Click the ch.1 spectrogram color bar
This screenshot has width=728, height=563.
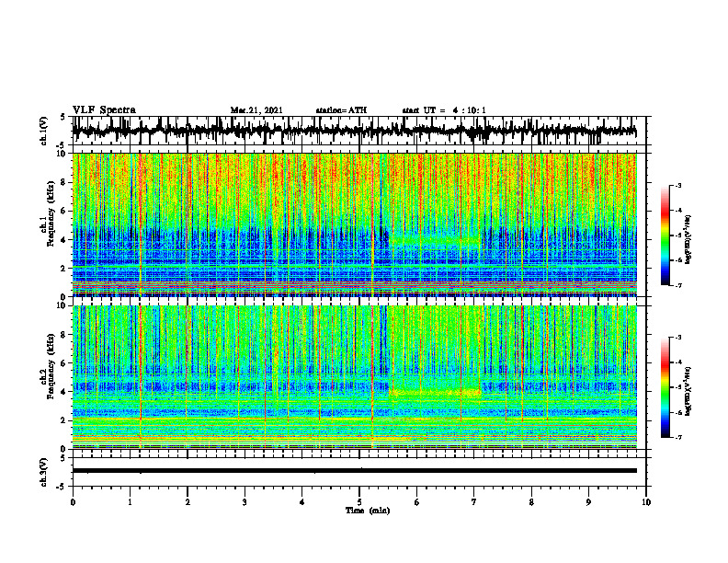[x=665, y=236]
